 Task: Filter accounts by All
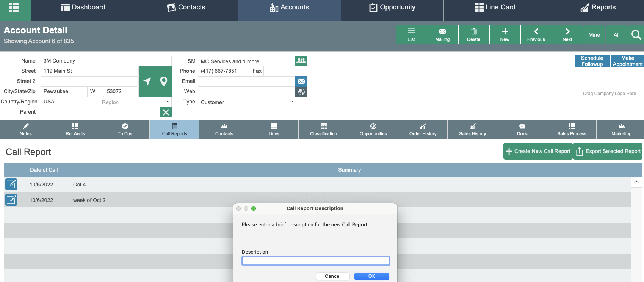pos(617,35)
